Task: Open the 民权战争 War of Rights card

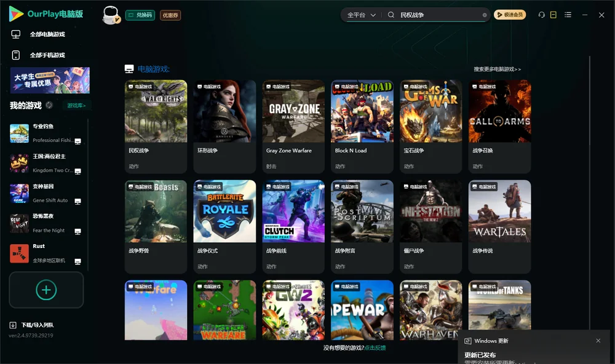Action: tap(156, 126)
